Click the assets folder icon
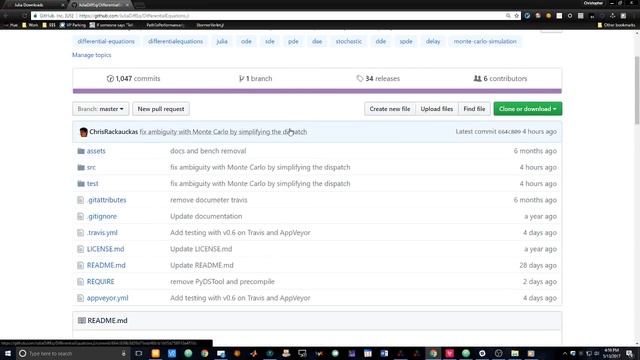640x360 pixels. (x=81, y=151)
